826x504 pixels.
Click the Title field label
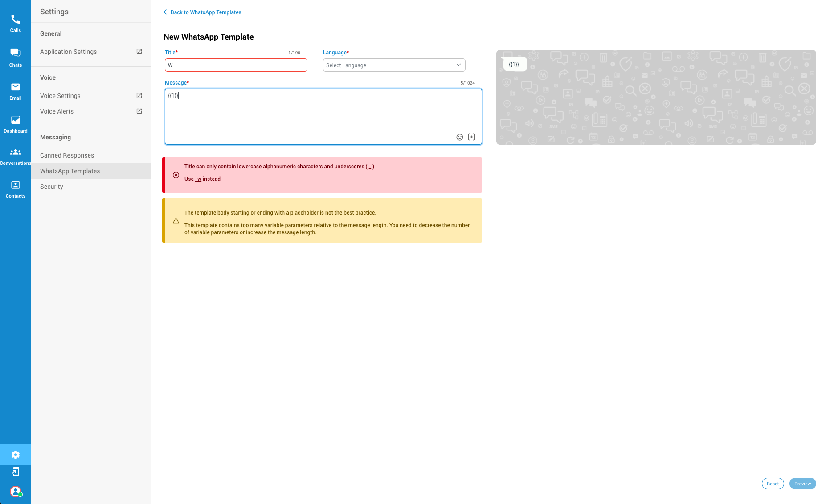tap(171, 53)
